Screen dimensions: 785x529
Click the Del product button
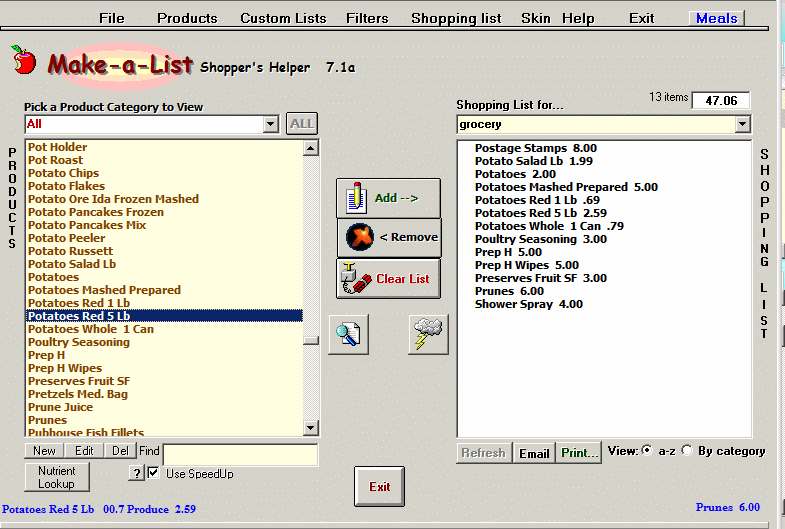pos(120,451)
